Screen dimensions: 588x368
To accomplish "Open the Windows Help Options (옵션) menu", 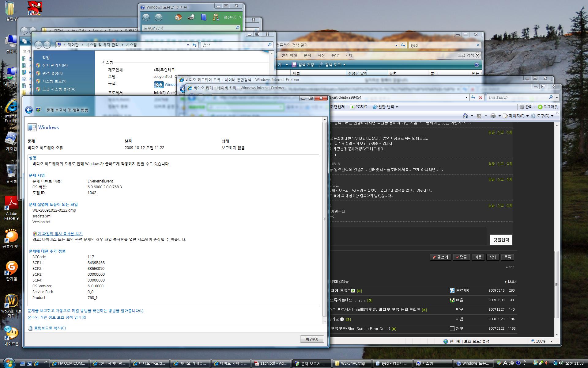I will click(232, 17).
